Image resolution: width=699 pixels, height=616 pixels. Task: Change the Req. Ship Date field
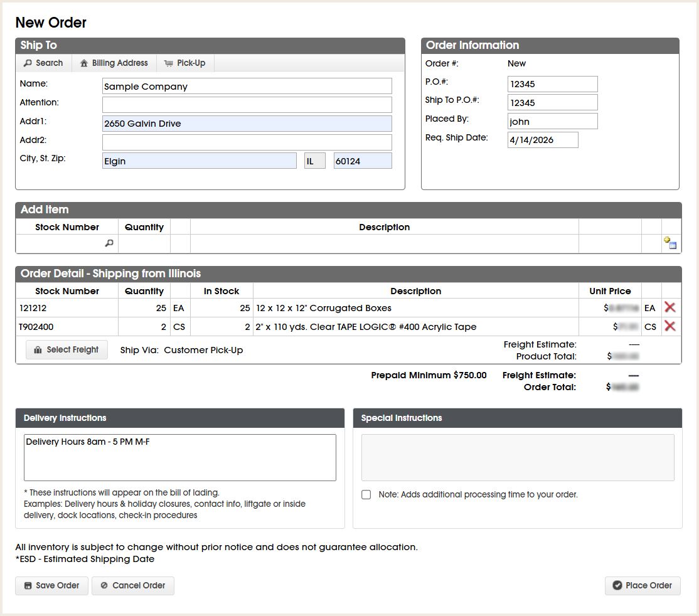tap(543, 140)
